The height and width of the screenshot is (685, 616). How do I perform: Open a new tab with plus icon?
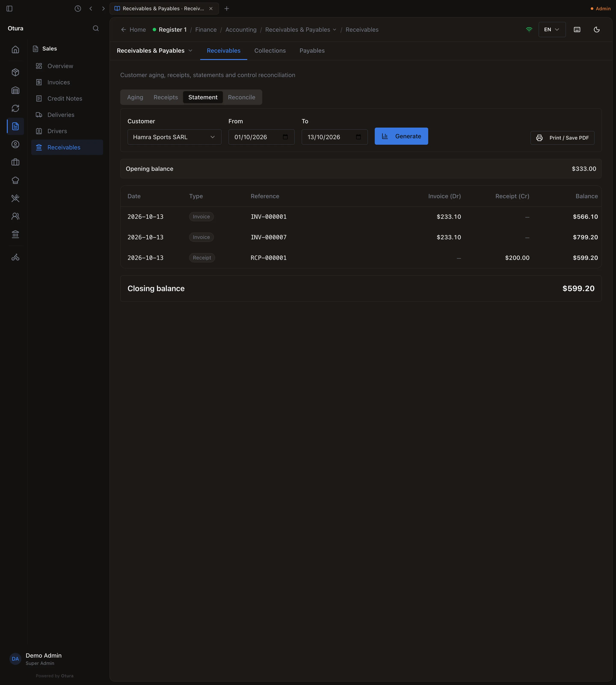pos(227,9)
